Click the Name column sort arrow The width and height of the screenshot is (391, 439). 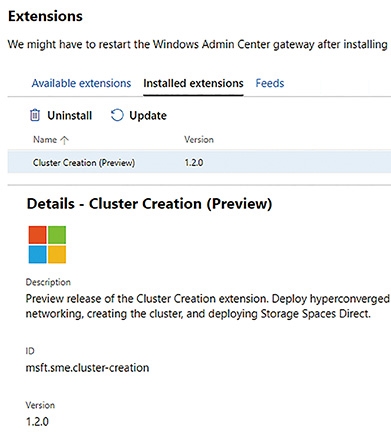click(x=64, y=140)
